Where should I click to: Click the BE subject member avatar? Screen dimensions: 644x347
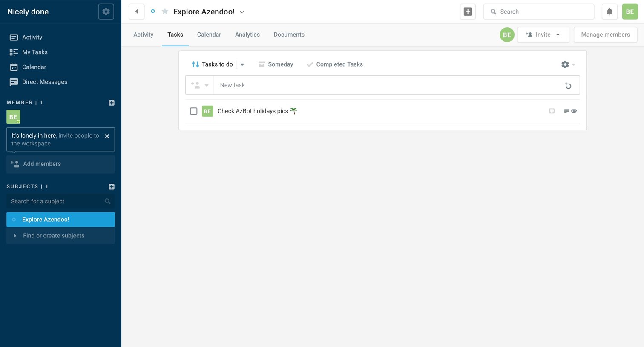coord(507,35)
